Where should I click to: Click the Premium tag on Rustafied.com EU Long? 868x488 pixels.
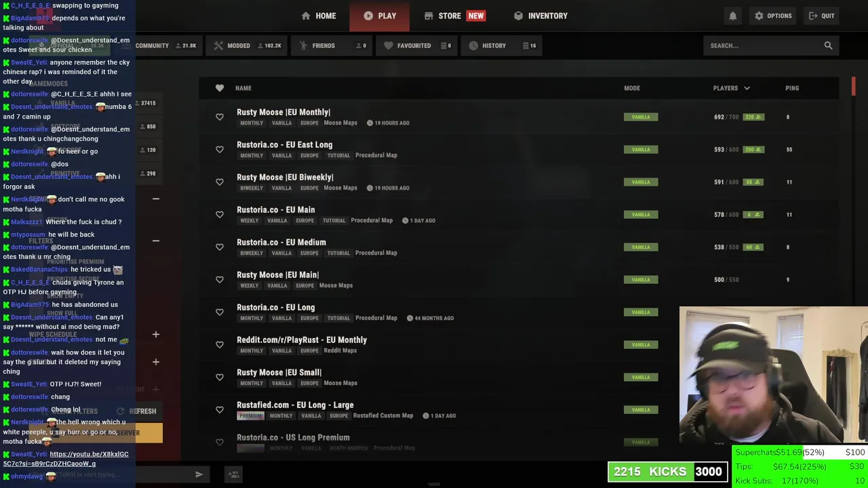pyautogui.click(x=250, y=415)
